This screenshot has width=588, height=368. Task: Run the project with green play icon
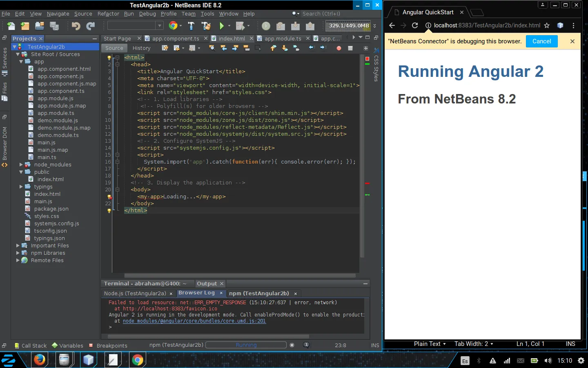(x=222, y=26)
